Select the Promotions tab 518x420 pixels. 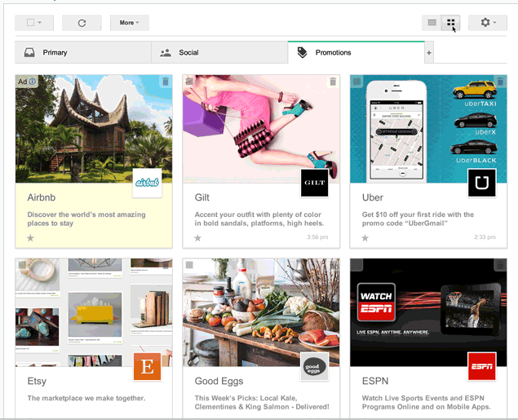[x=356, y=52]
